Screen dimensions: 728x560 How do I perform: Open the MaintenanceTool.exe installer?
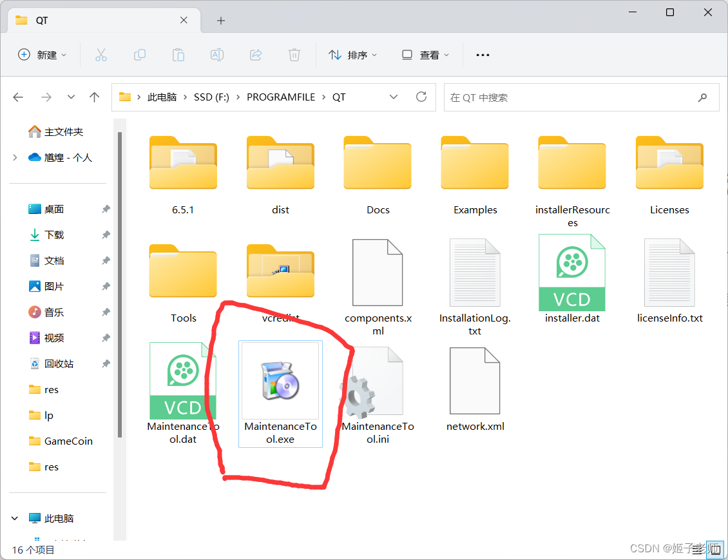point(280,381)
